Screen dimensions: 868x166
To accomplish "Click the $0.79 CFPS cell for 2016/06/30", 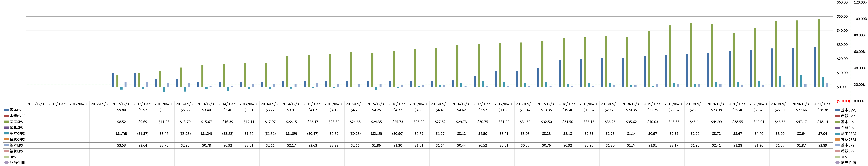I will [x=419, y=134].
